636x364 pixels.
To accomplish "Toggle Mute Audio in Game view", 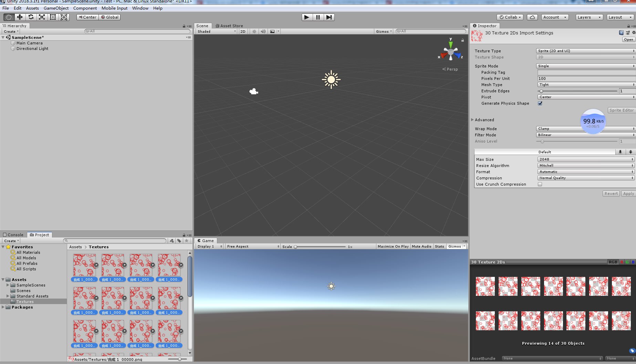I will pyautogui.click(x=421, y=246).
